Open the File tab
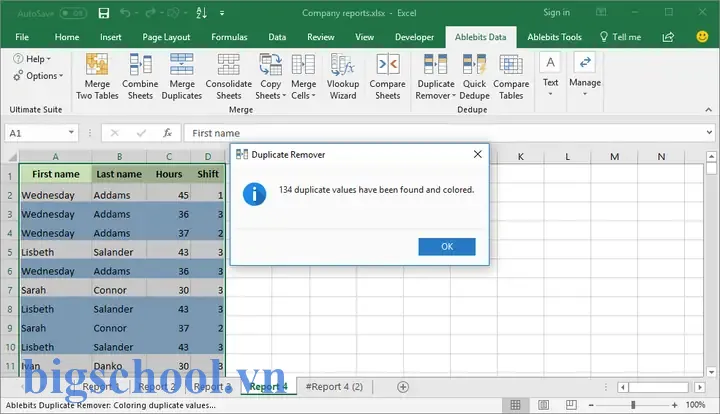This screenshot has width=720, height=414. click(22, 37)
